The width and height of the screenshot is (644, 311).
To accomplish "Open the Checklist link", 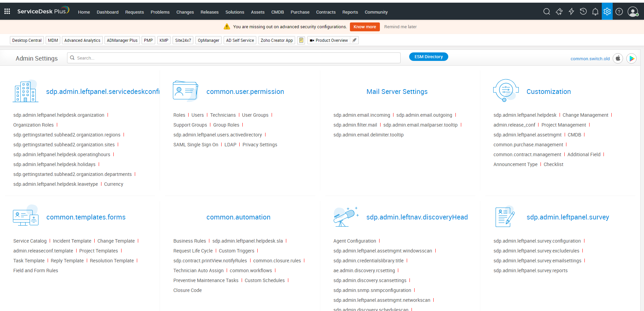I will (553, 164).
